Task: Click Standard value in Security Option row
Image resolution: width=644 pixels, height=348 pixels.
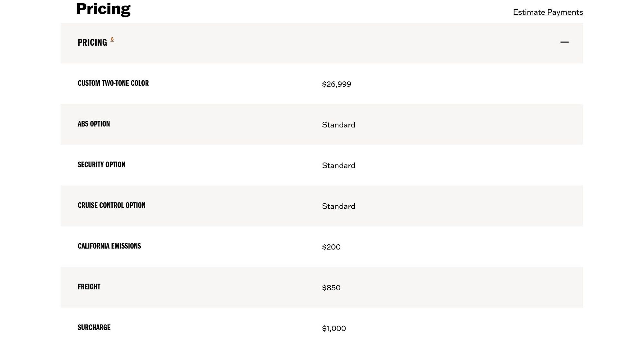Action: tap(338, 166)
